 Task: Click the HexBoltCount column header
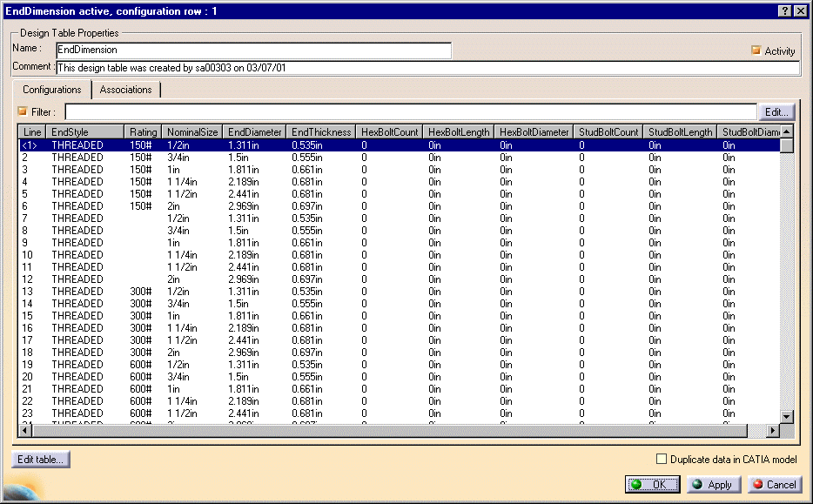(x=389, y=132)
